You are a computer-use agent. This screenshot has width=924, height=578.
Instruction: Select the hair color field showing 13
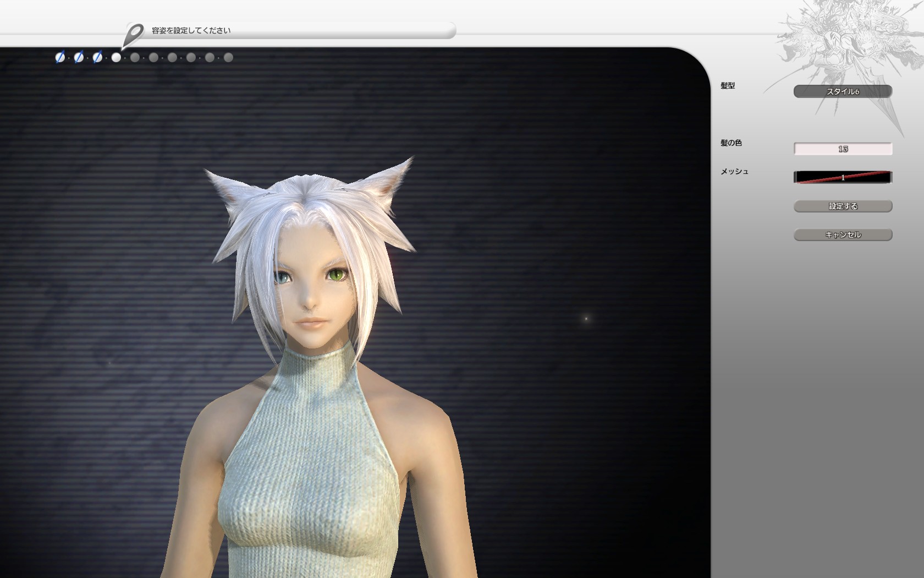(843, 149)
